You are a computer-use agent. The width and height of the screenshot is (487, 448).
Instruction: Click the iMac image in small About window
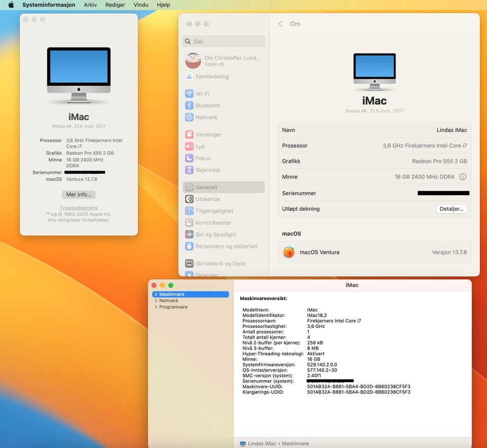(x=79, y=75)
